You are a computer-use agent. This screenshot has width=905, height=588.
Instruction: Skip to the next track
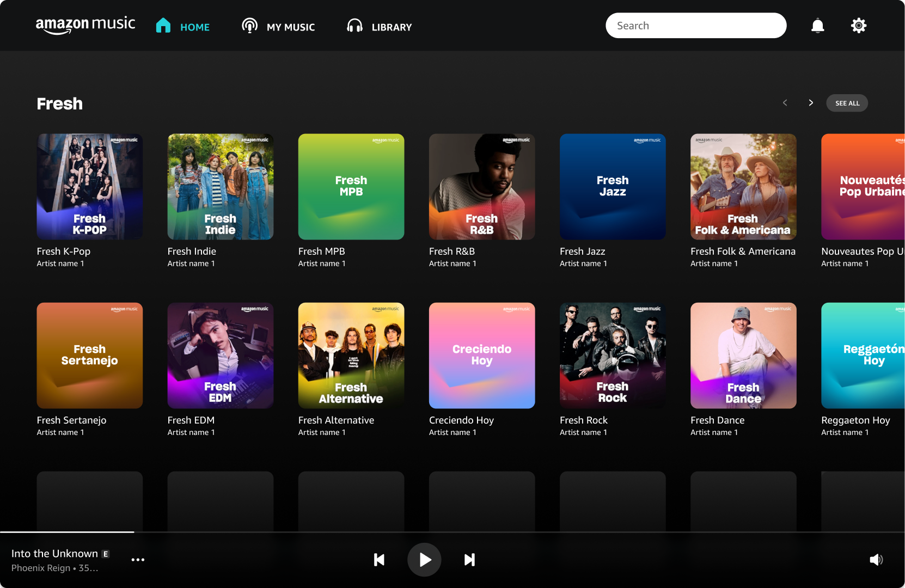pyautogui.click(x=469, y=560)
